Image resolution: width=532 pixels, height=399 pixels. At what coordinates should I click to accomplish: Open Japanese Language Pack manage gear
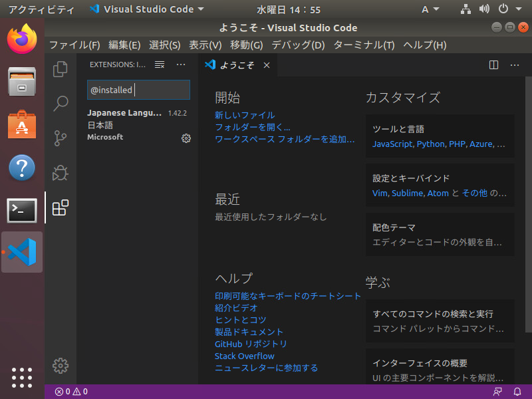coord(186,138)
